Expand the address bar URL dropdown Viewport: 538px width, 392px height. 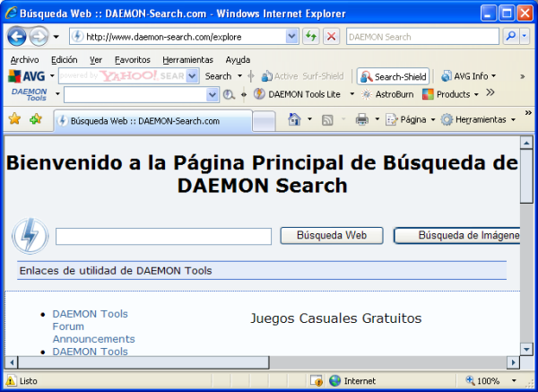[x=291, y=37]
